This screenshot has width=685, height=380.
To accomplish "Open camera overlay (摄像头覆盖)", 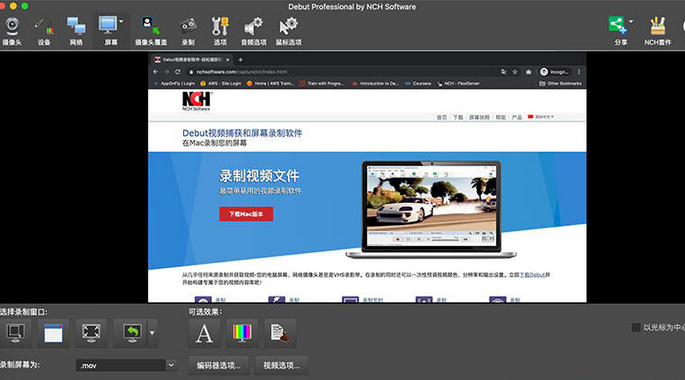I will [151, 31].
